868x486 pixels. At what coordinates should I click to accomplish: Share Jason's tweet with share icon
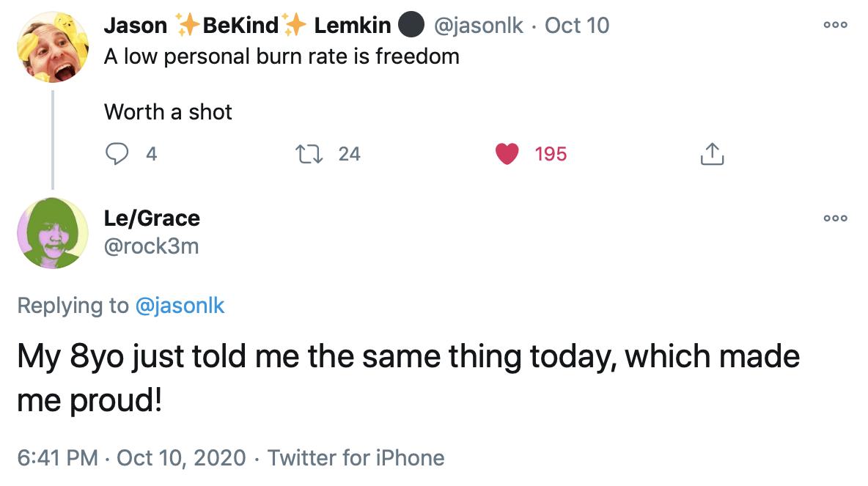tap(712, 154)
